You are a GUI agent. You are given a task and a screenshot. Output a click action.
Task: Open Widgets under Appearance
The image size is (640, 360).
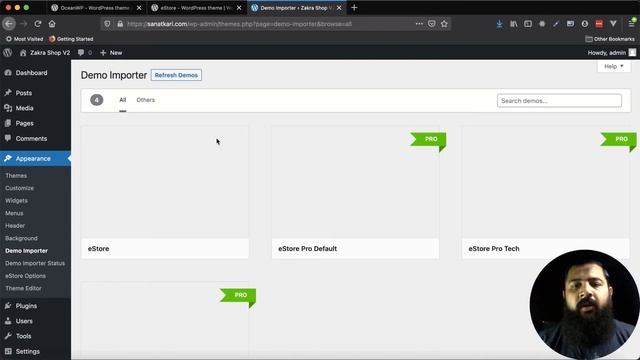tap(16, 201)
